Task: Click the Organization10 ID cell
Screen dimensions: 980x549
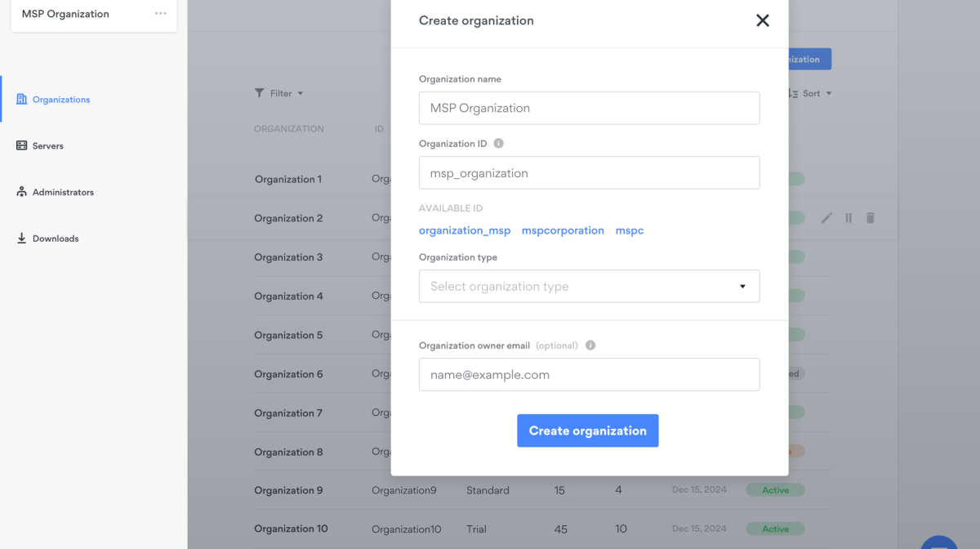Action: click(x=407, y=529)
